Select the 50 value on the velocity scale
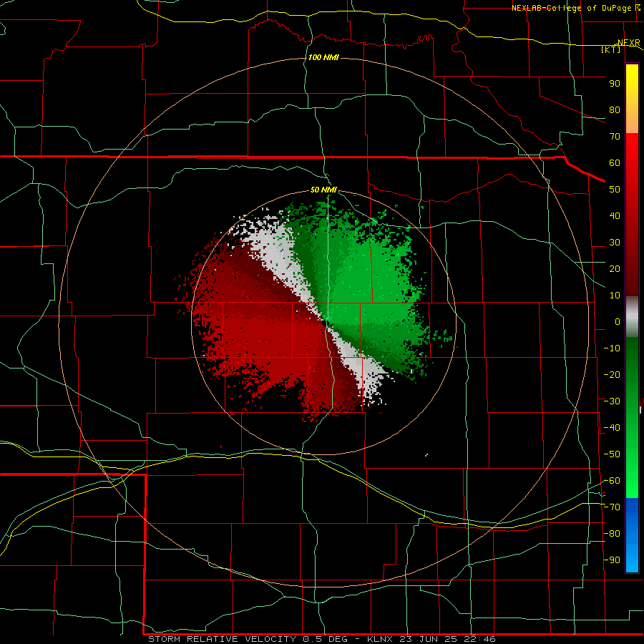Image resolution: width=644 pixels, height=644 pixels. (615, 190)
